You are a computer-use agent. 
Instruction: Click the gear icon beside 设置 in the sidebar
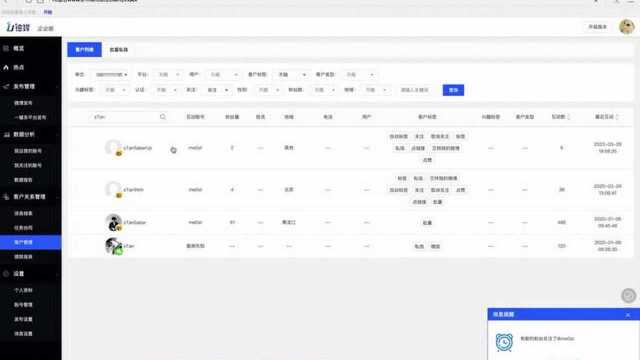6,274
